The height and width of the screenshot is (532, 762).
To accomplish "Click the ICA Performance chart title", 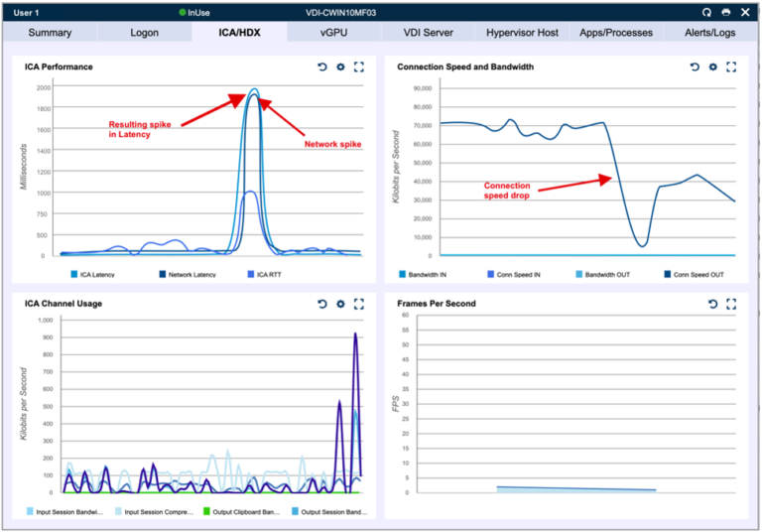I will tap(59, 66).
